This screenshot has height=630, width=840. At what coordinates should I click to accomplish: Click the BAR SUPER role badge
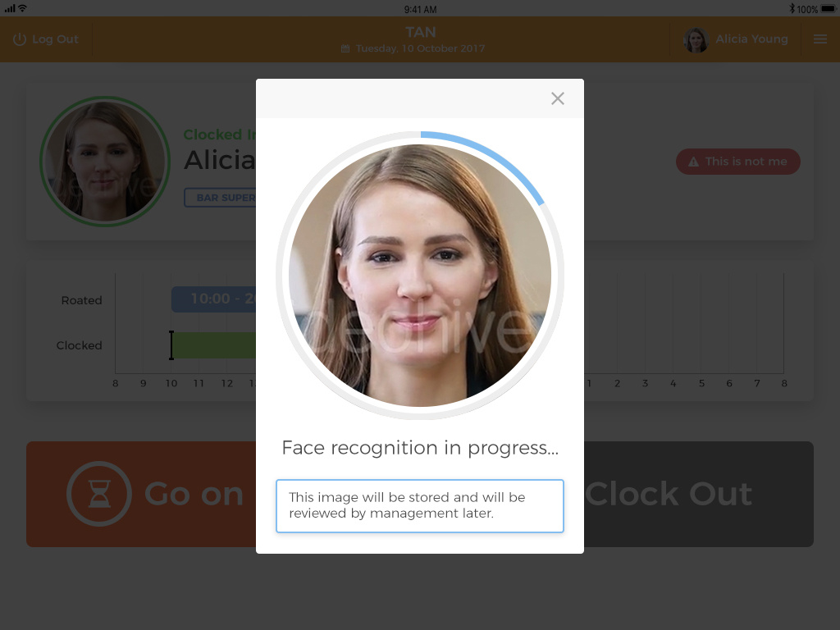(220, 198)
